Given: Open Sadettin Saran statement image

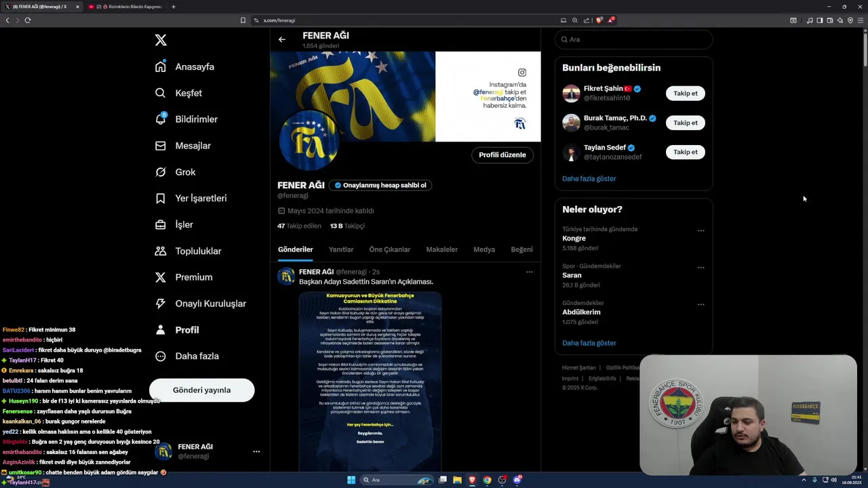Looking at the screenshot, I should click(370, 382).
